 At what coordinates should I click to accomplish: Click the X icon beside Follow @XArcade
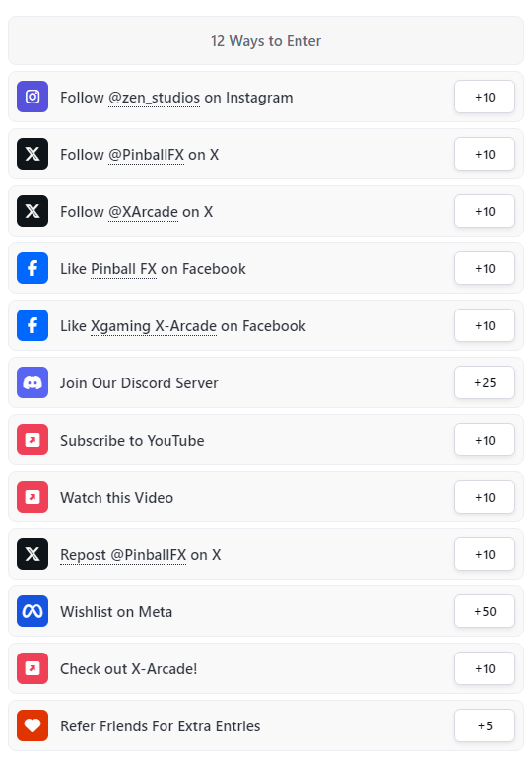pos(33,211)
